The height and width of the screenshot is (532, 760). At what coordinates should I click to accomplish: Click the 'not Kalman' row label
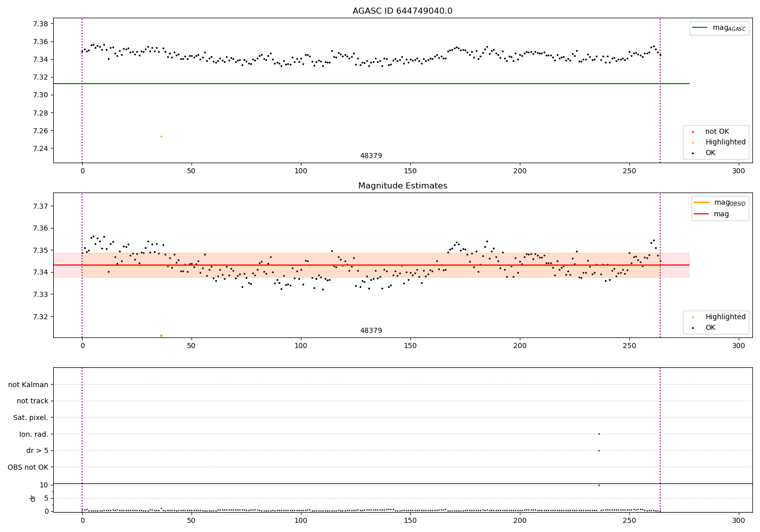pos(28,385)
